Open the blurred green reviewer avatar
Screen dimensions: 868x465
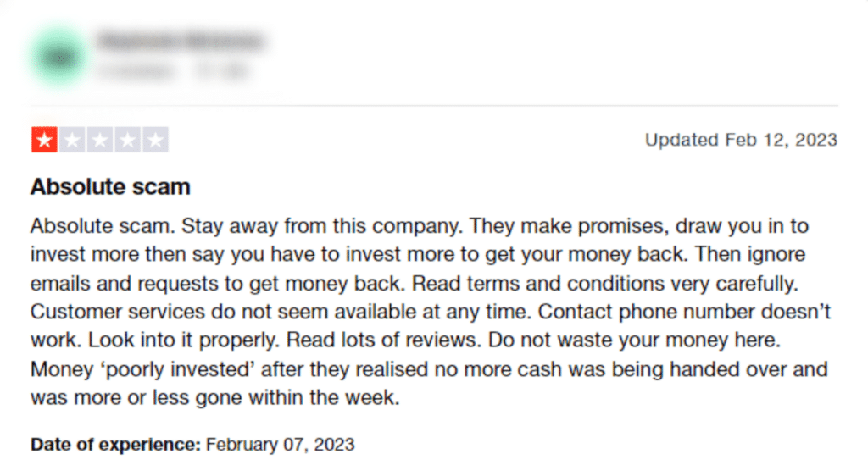(x=59, y=57)
